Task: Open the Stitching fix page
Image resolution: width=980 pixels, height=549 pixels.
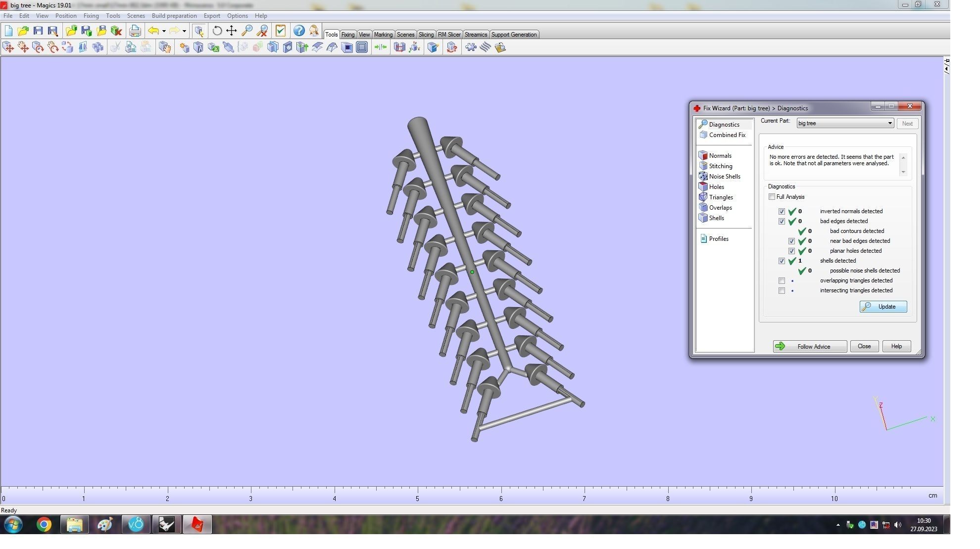Action: pos(720,166)
